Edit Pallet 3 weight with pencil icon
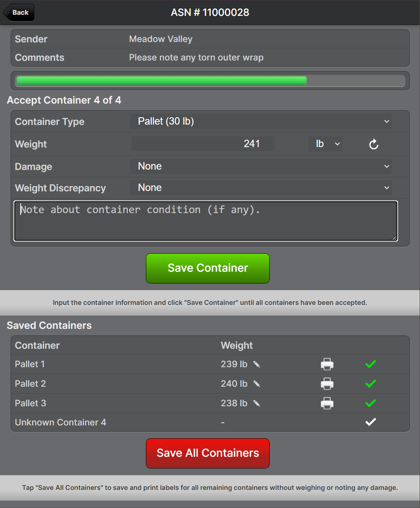The image size is (420, 508). pyautogui.click(x=257, y=403)
